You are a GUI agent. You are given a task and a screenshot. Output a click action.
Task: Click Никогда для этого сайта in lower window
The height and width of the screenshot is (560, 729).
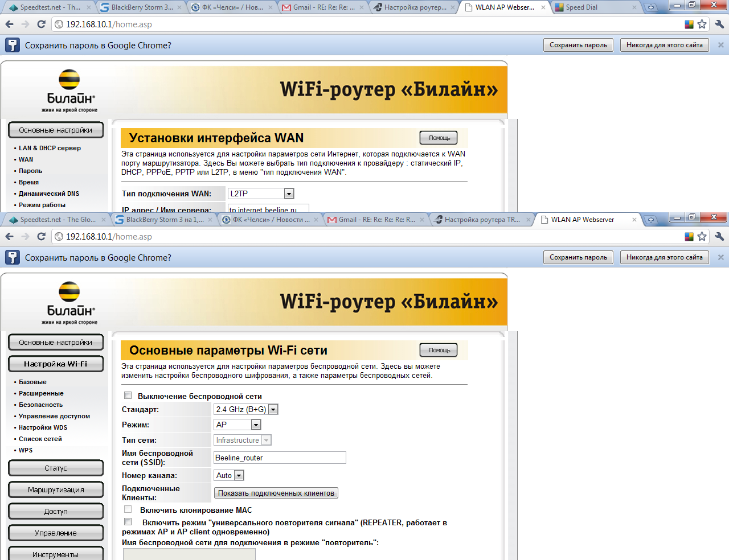(x=664, y=257)
